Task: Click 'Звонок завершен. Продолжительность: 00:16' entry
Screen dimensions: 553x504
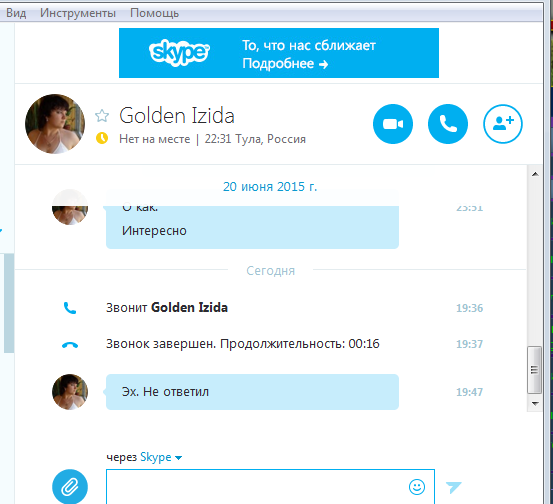Action: [x=243, y=344]
